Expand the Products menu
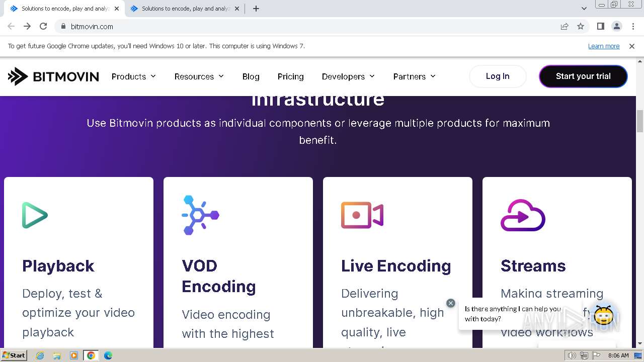This screenshot has height=362, width=644. (134, 76)
